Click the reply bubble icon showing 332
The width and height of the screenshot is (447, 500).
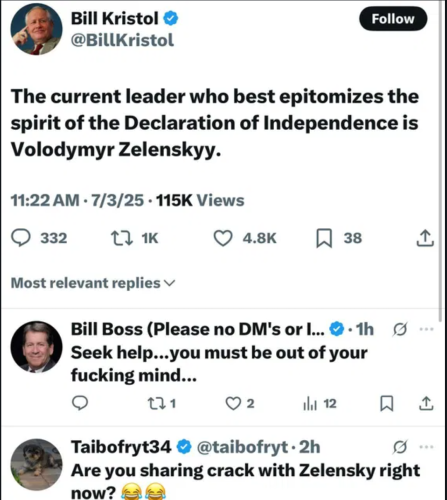pos(21,238)
